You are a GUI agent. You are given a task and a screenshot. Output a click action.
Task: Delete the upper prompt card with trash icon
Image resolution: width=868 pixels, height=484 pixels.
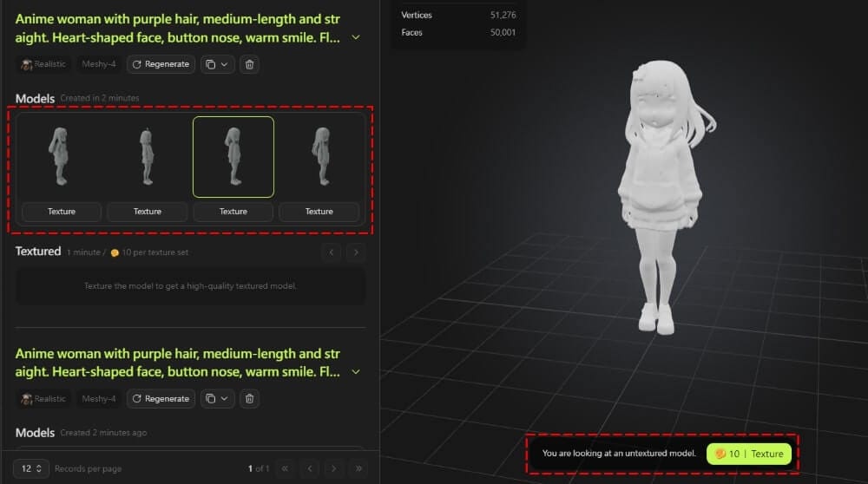click(250, 64)
